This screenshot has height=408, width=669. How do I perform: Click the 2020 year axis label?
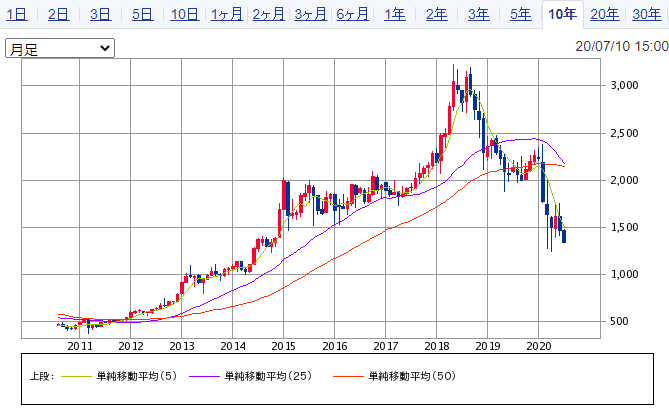click(x=539, y=346)
